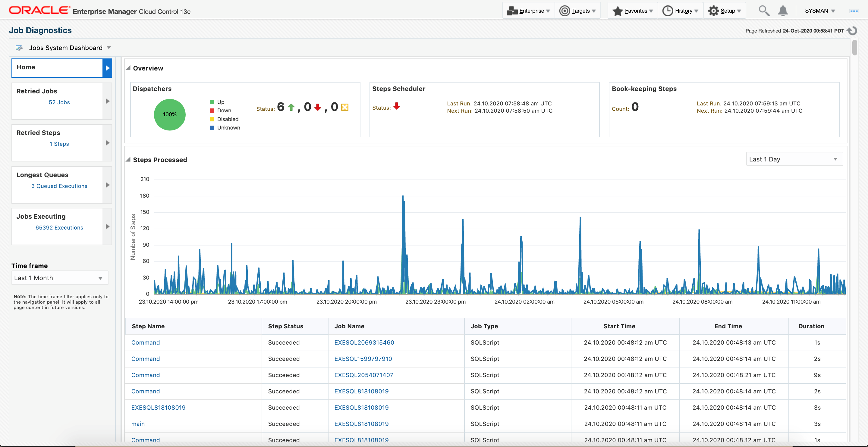This screenshot has width=868, height=447.
Task: Open the 65392 Executions link
Action: pos(59,228)
